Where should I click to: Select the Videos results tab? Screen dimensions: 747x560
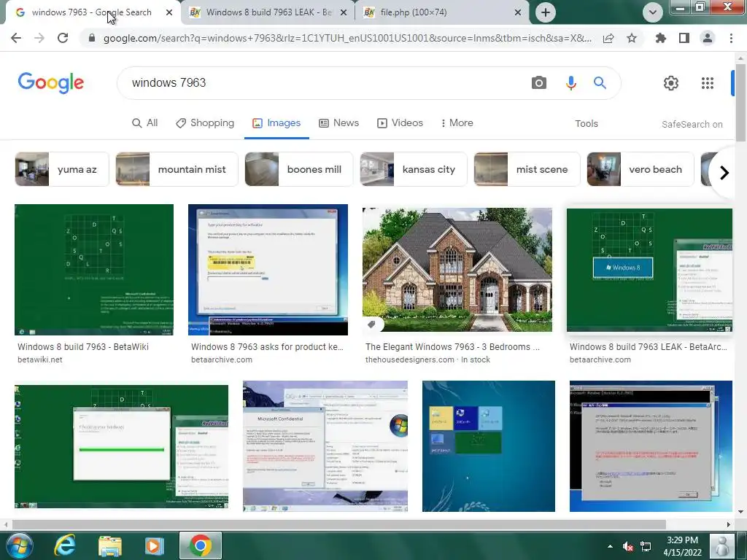coord(400,122)
